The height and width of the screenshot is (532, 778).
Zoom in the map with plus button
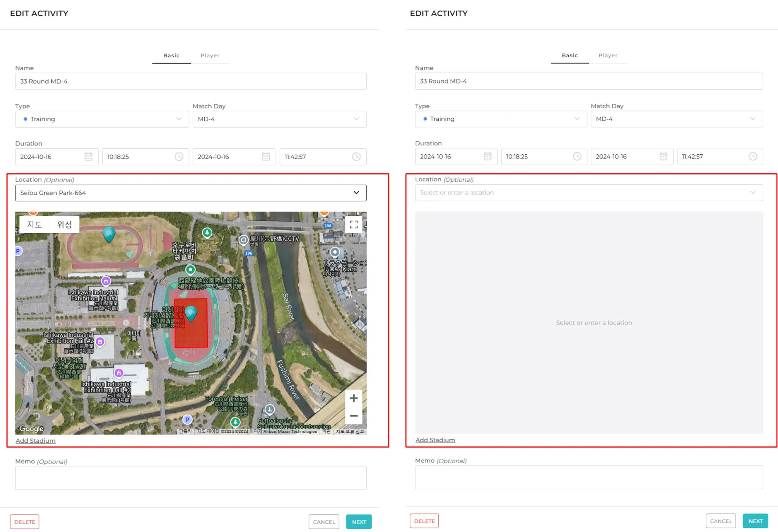354,398
